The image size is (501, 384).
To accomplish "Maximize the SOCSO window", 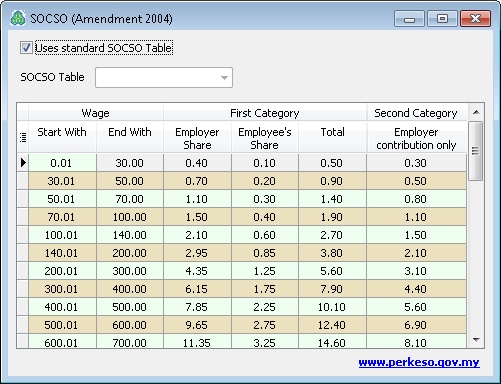I will click(442, 19).
